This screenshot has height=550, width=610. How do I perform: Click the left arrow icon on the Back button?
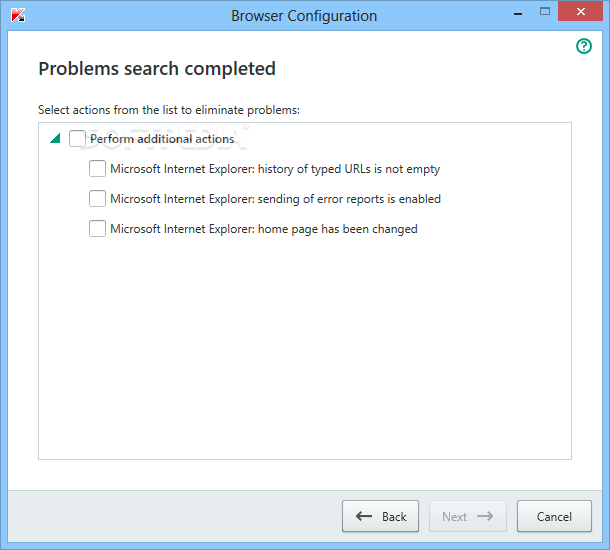[x=364, y=516]
